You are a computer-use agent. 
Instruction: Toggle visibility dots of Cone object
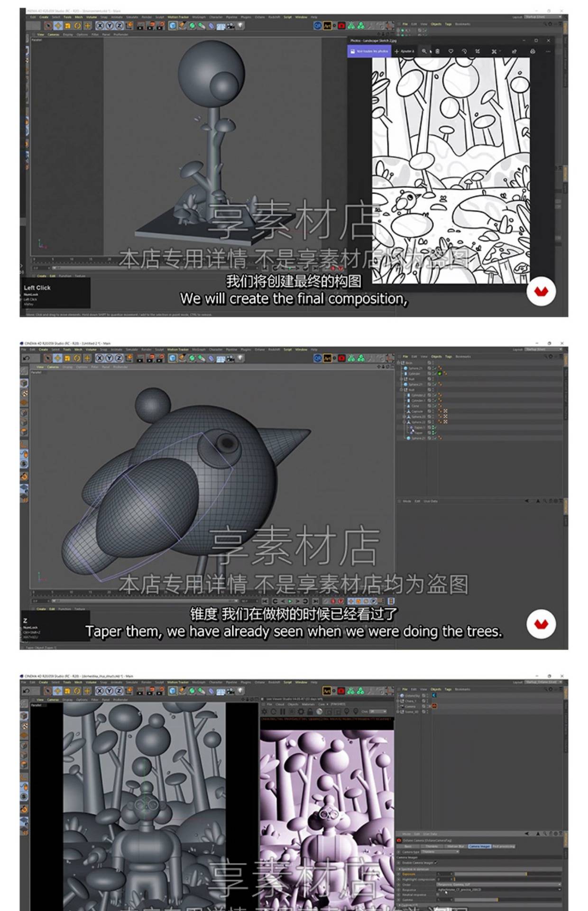[x=433, y=406]
